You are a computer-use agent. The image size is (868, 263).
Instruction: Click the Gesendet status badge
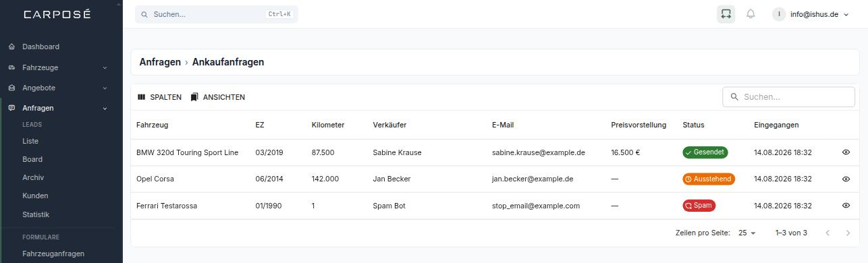[705, 152]
